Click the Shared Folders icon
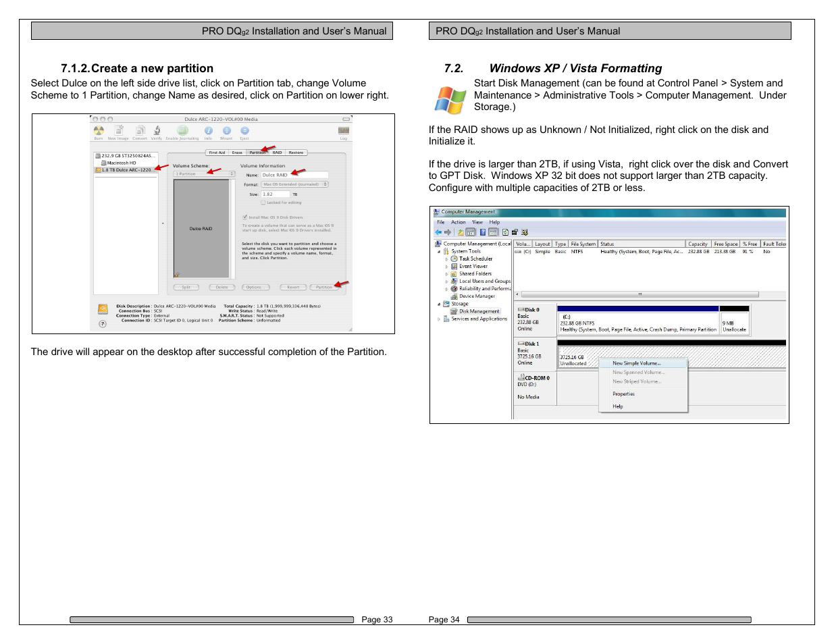The image size is (834, 644). pyautogui.click(x=454, y=273)
